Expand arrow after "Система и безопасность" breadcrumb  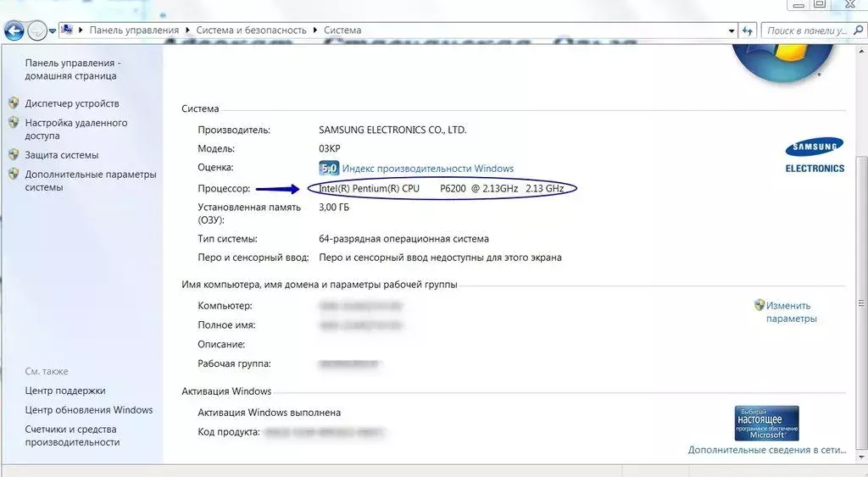(315, 30)
